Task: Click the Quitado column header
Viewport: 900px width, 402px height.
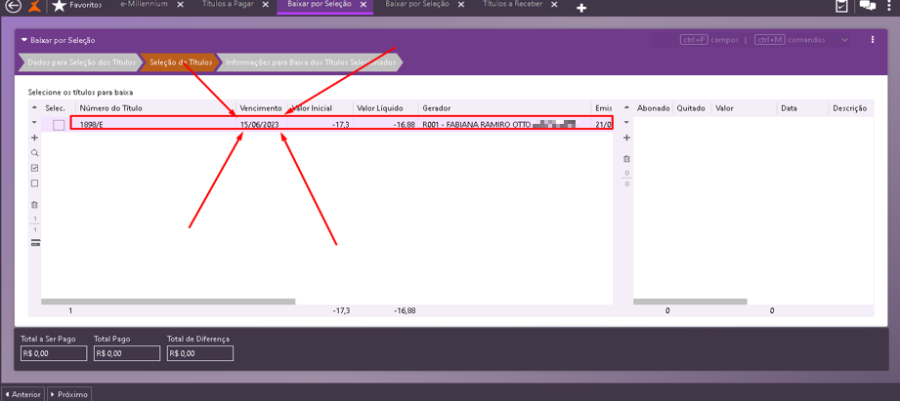Action: tap(692, 108)
